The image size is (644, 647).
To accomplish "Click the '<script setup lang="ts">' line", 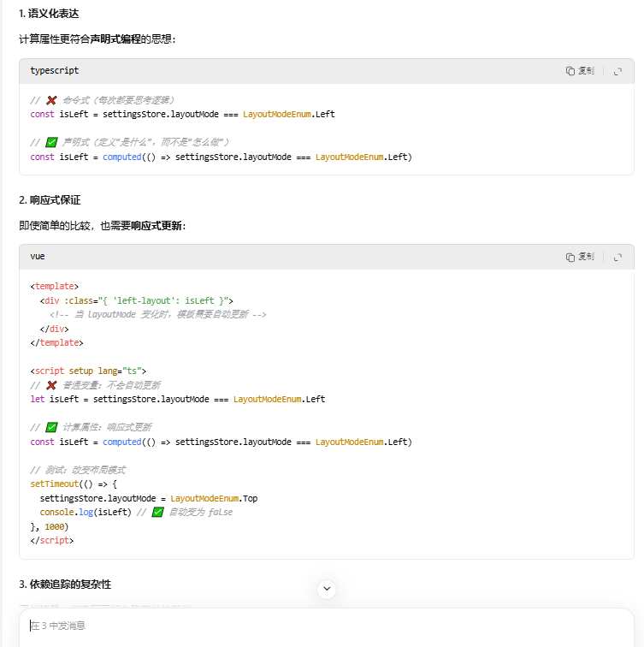I will 88,371.
